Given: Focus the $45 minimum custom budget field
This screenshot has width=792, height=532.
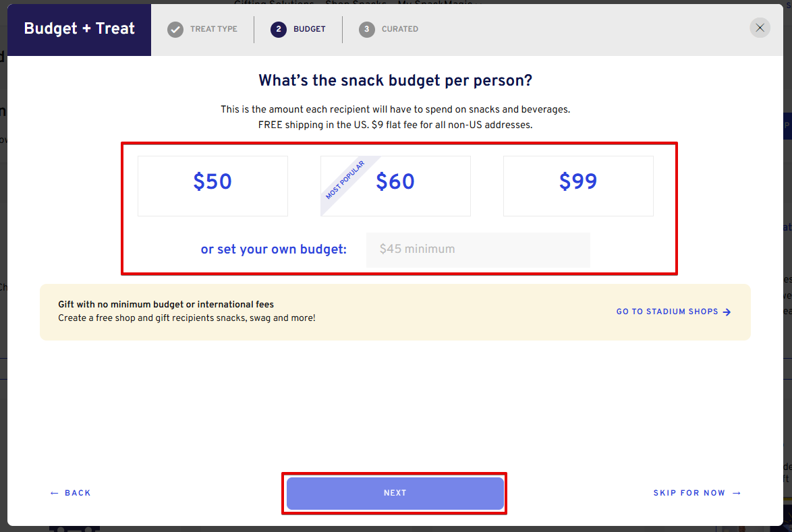Looking at the screenshot, I should [478, 249].
